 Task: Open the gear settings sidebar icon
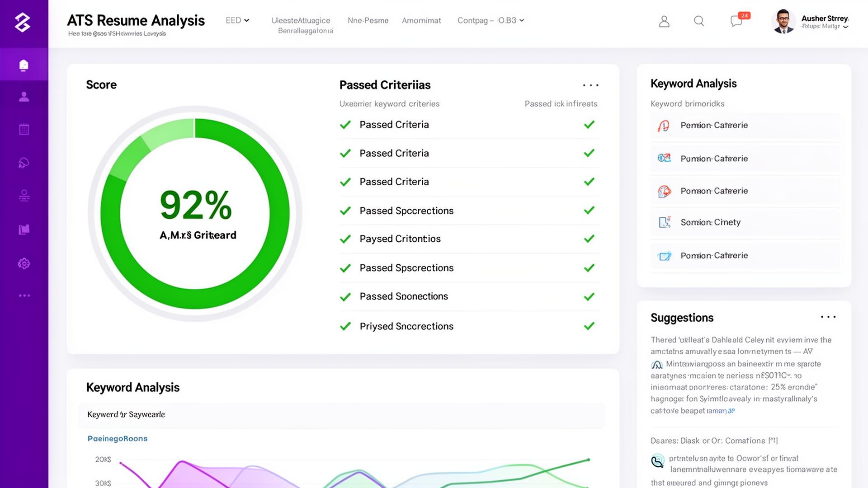(x=24, y=263)
